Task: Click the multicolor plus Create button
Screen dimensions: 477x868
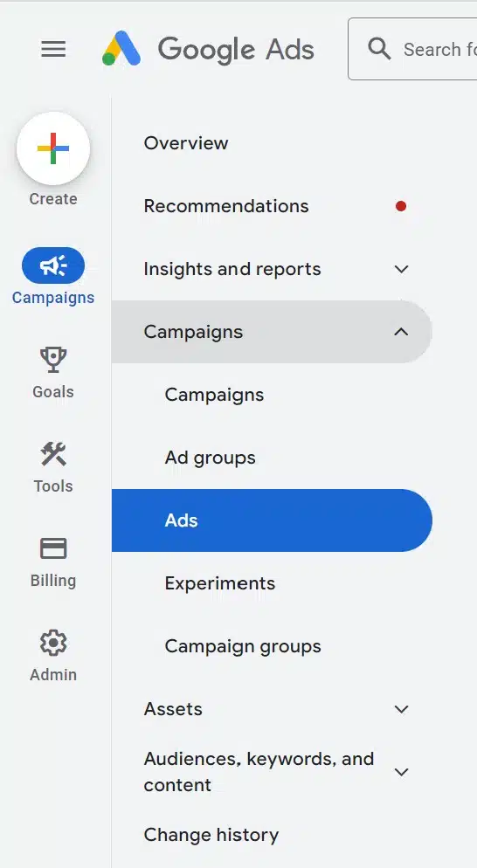Action: point(53,148)
